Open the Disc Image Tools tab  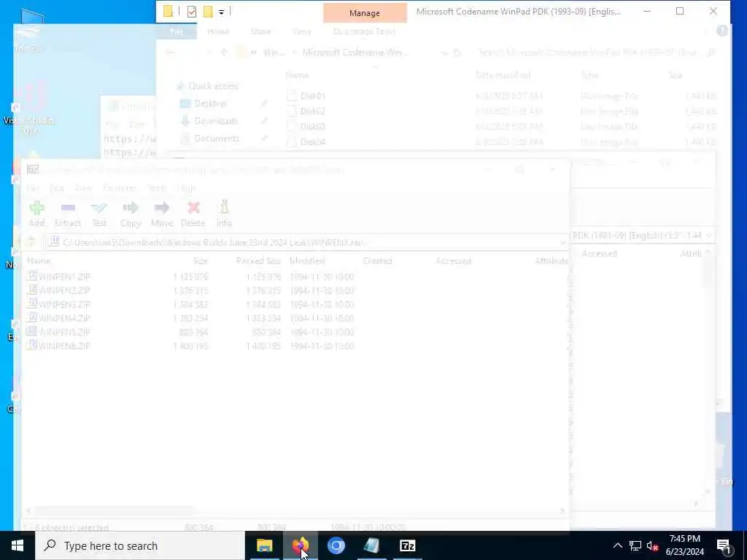pyautogui.click(x=364, y=31)
